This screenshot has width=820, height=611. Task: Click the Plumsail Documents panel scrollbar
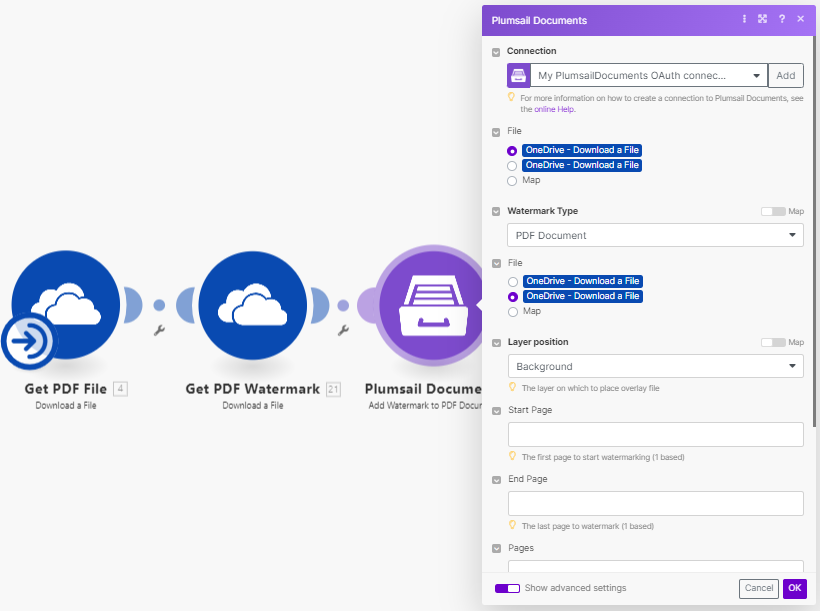coord(815,230)
